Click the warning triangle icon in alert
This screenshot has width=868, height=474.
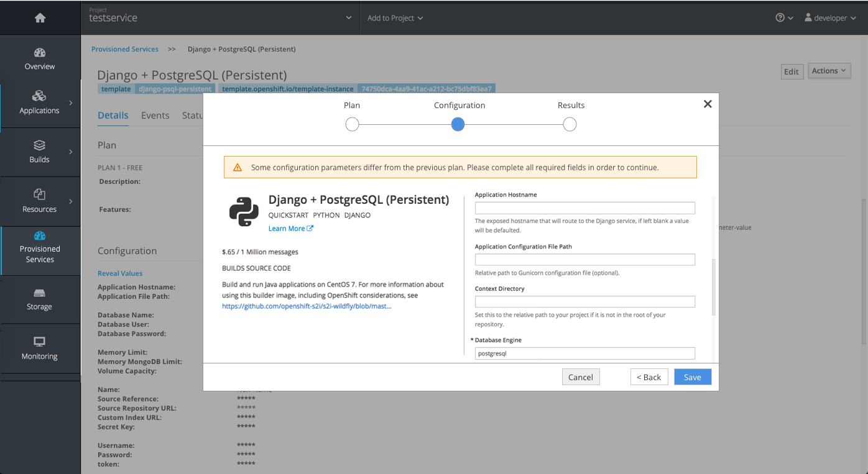[x=238, y=168]
